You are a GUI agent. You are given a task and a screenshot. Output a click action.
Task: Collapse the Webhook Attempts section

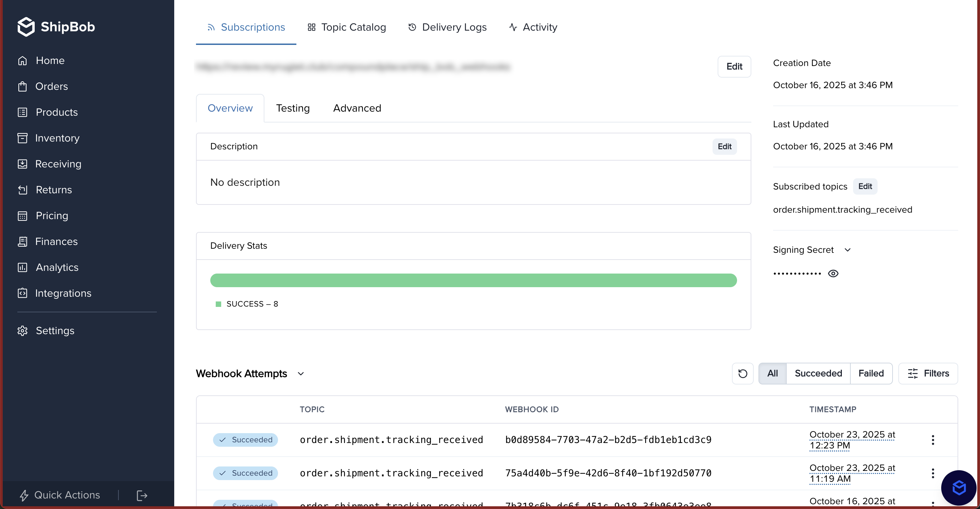300,374
